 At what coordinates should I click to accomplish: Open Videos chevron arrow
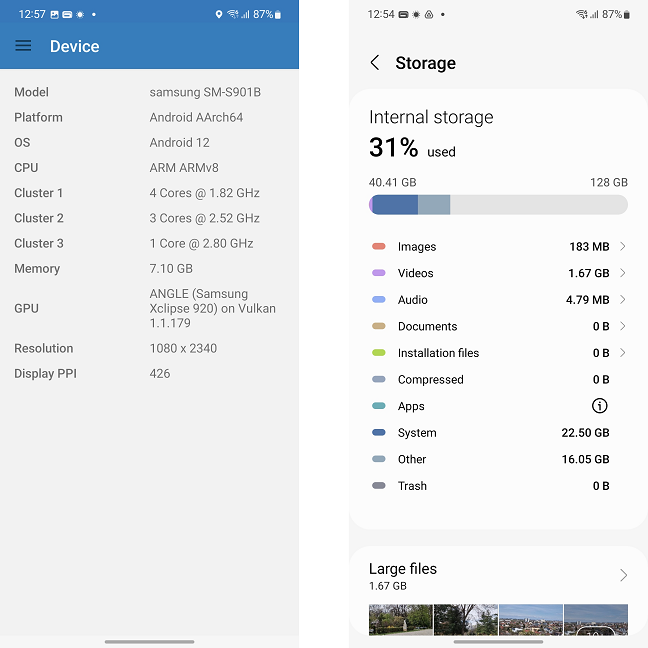point(622,273)
